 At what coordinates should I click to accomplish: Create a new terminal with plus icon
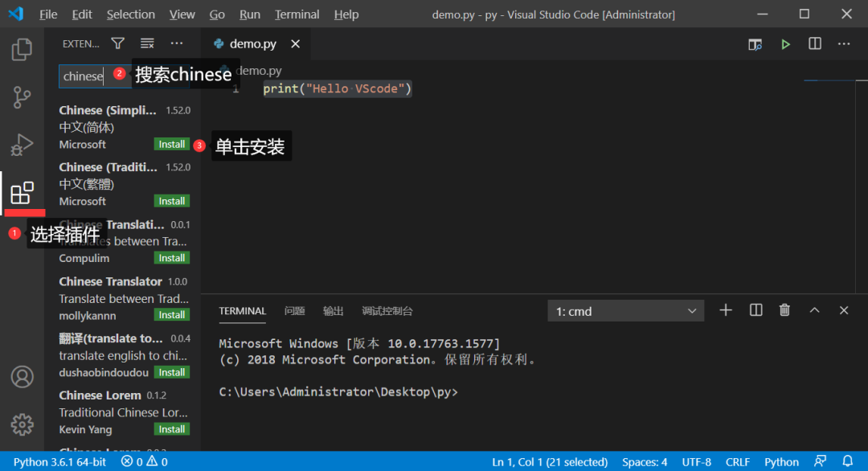pos(726,310)
